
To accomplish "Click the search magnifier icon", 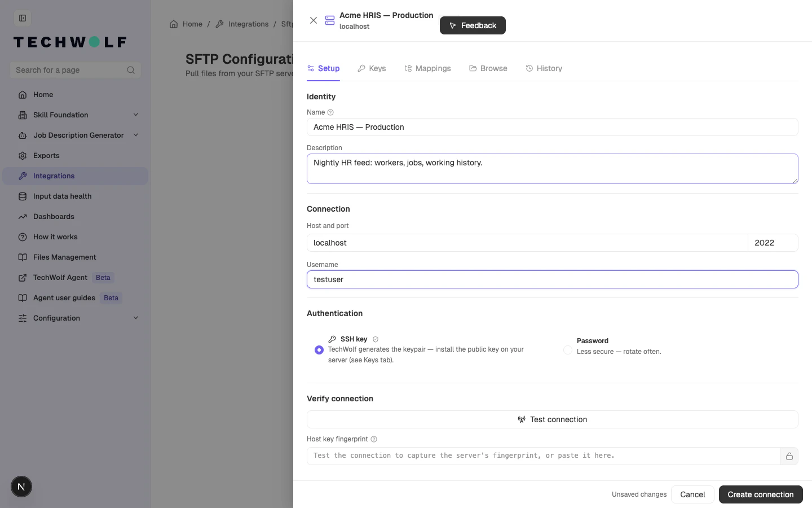I will 131,70.
